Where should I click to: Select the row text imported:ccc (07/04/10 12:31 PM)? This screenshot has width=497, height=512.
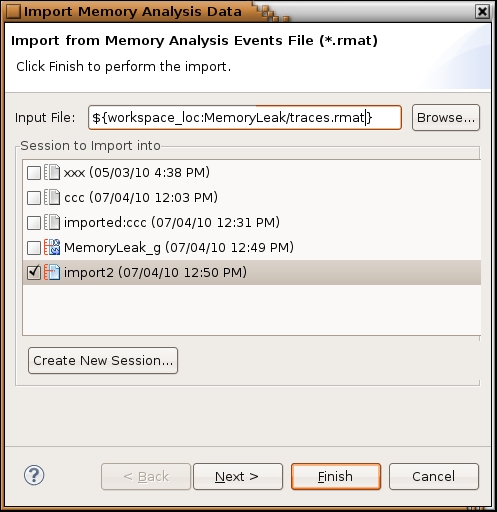pos(172,223)
